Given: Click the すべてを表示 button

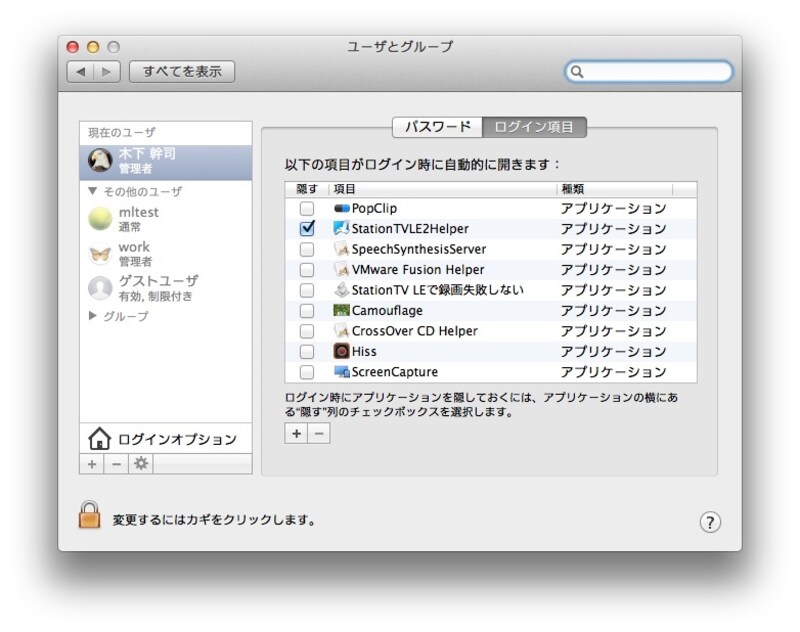Looking at the screenshot, I should 181,71.
